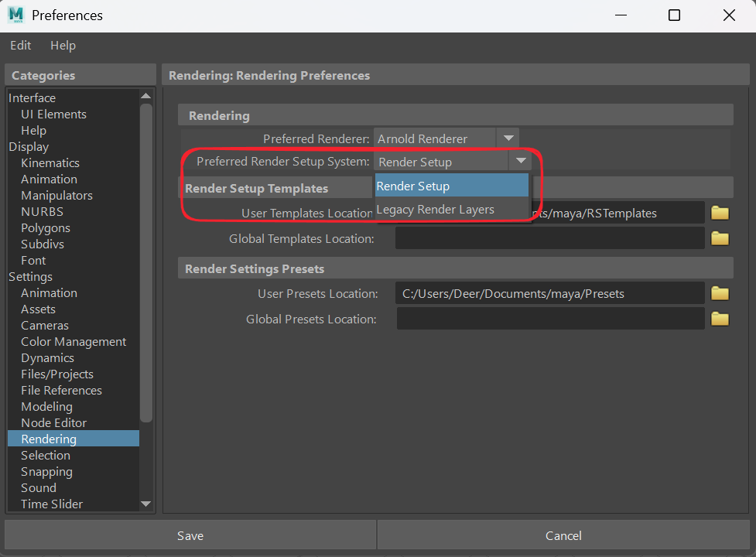Click the Maya logo in title bar
The width and height of the screenshot is (756, 557).
coord(16,15)
